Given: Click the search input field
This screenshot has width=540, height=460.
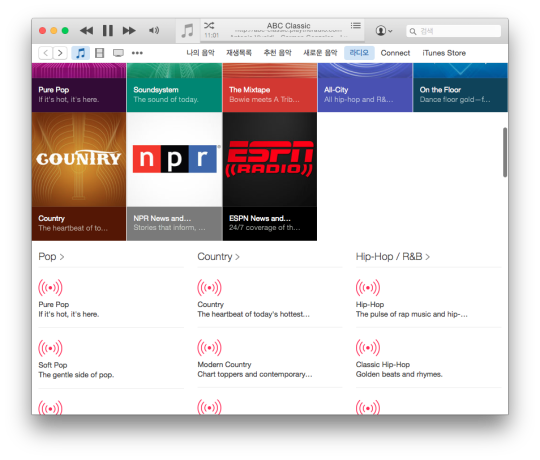Looking at the screenshot, I should (x=453, y=31).
